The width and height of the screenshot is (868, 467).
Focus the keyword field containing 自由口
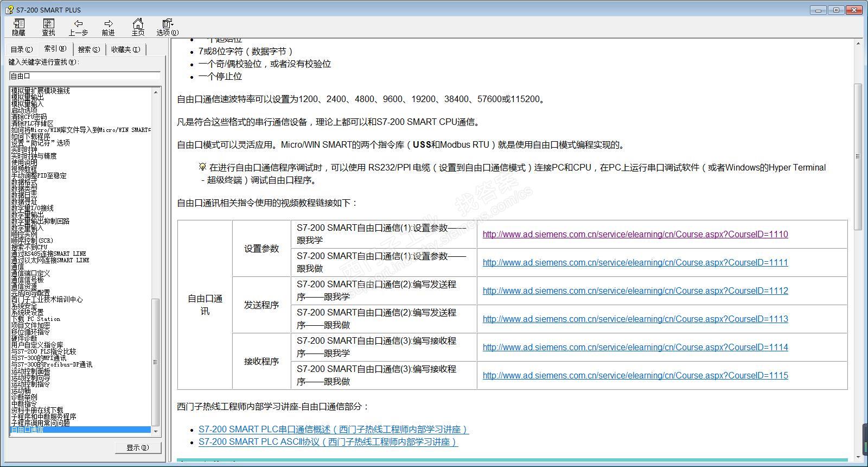pos(85,76)
